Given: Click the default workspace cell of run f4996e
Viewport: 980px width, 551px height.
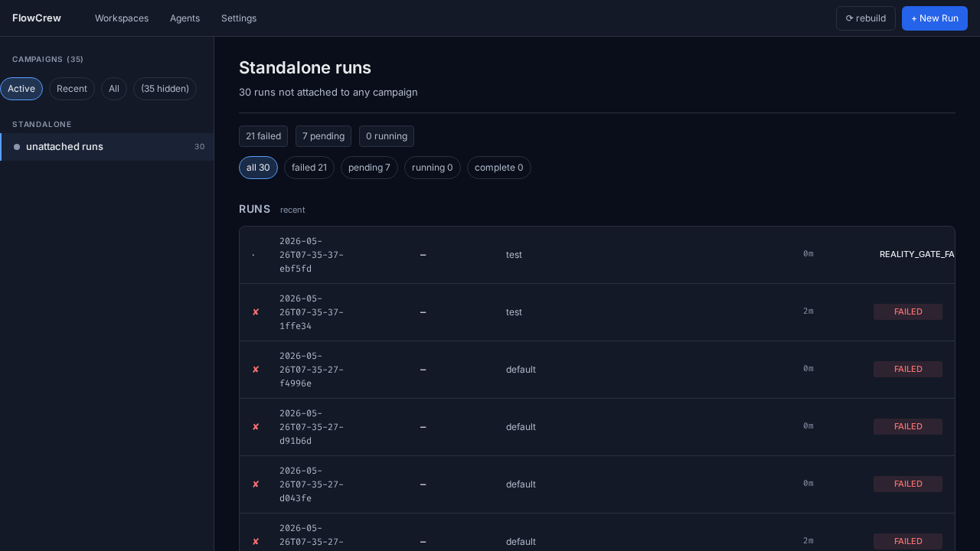Looking at the screenshot, I should coord(521,370).
